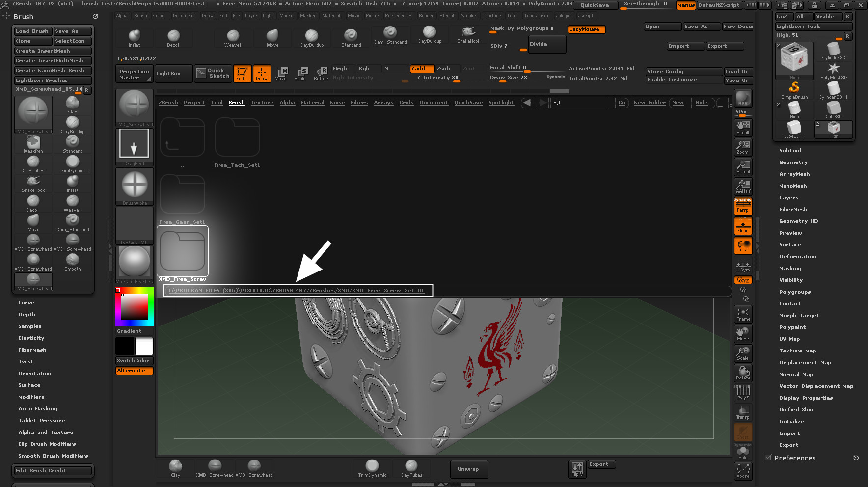Expand the Deformation subpalette
Viewport: 868px width, 487px height.
click(797, 257)
